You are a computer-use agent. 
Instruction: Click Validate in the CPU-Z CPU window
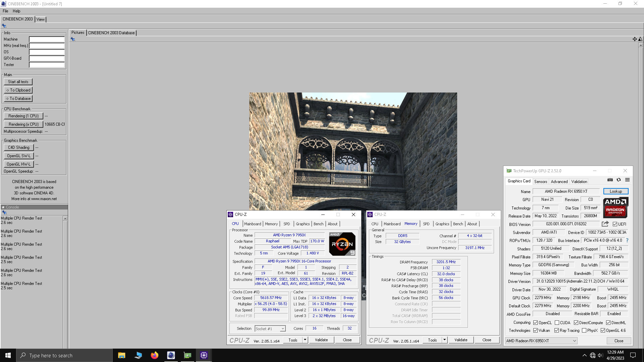(x=321, y=340)
